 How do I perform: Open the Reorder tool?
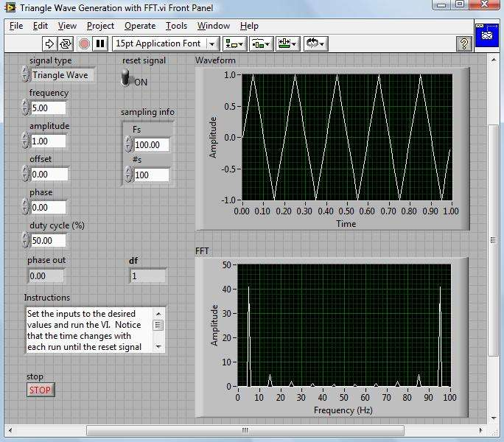pos(315,43)
